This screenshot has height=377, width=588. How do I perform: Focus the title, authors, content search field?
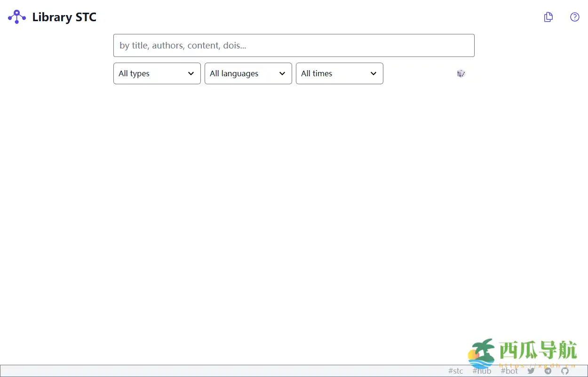tap(294, 46)
